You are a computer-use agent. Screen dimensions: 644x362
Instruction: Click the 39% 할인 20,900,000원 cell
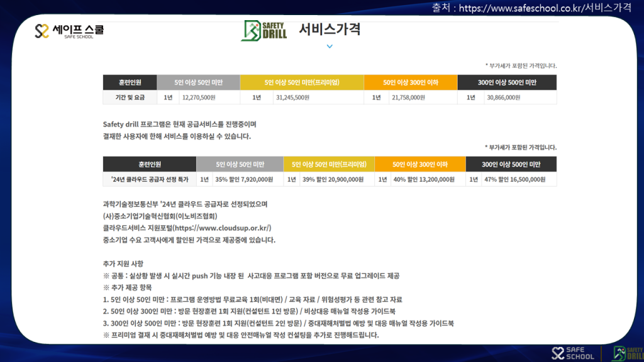(337, 179)
